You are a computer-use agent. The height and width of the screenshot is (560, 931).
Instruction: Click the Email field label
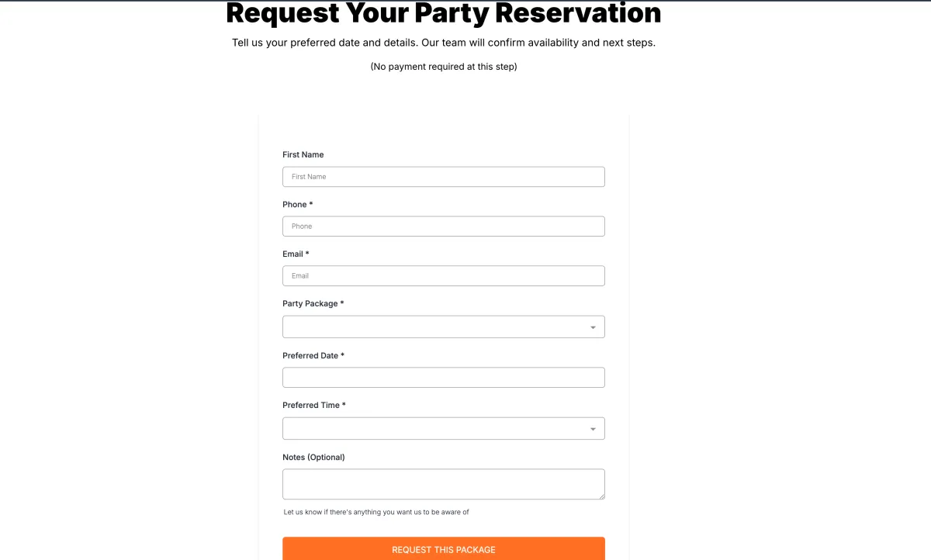click(x=293, y=254)
